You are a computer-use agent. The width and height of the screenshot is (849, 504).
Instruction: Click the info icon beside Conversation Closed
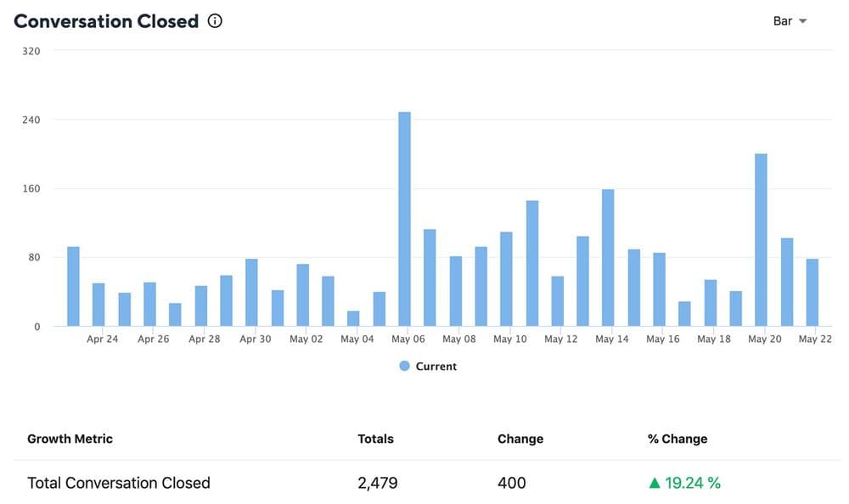pyautogui.click(x=215, y=21)
